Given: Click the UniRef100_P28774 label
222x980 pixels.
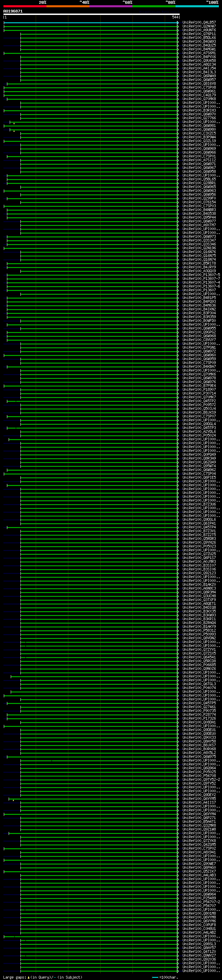Looking at the screenshot, I should click(199, 714).
